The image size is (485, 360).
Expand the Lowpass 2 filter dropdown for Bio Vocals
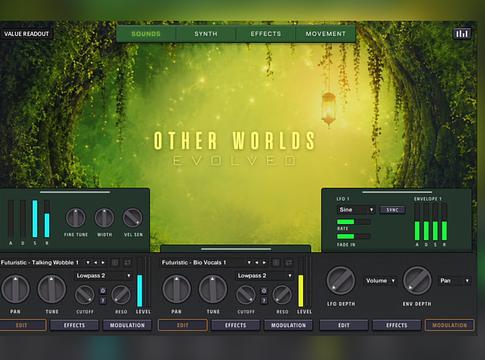264,276
